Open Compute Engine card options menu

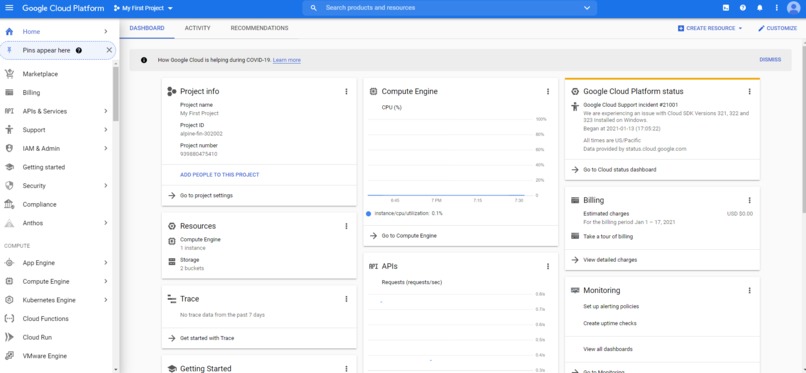547,91
